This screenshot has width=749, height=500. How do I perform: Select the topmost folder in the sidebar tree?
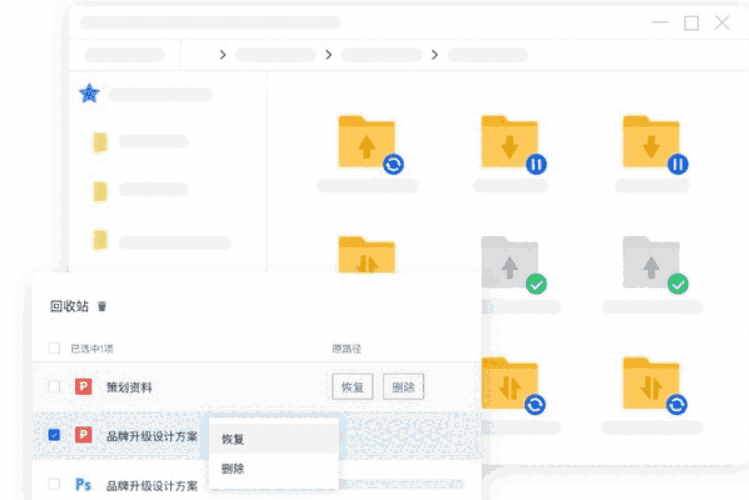pyautogui.click(x=100, y=142)
